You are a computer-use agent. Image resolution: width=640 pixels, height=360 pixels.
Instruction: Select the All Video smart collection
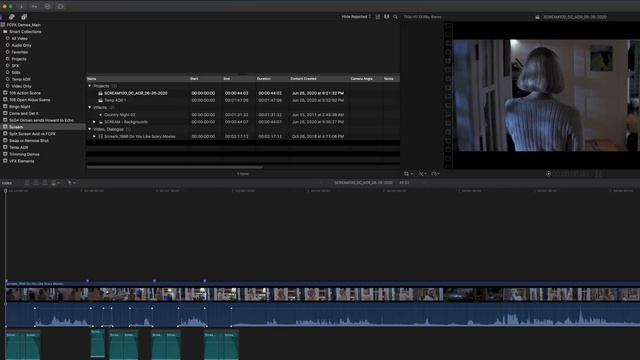tap(19, 38)
